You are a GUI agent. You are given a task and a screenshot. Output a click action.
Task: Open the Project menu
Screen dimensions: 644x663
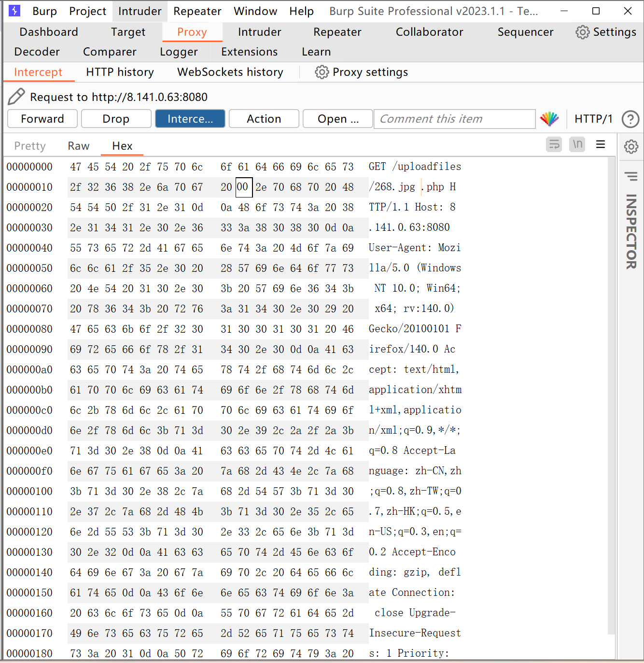(88, 11)
